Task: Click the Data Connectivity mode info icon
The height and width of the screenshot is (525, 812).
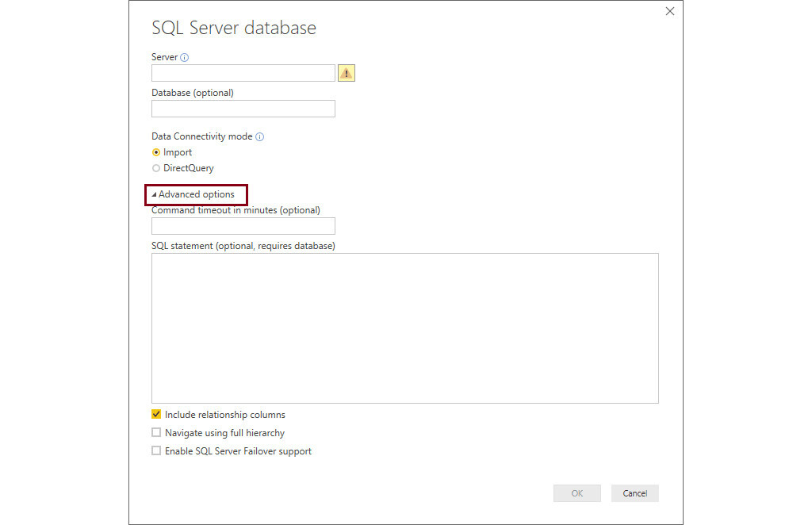Action: pos(259,136)
